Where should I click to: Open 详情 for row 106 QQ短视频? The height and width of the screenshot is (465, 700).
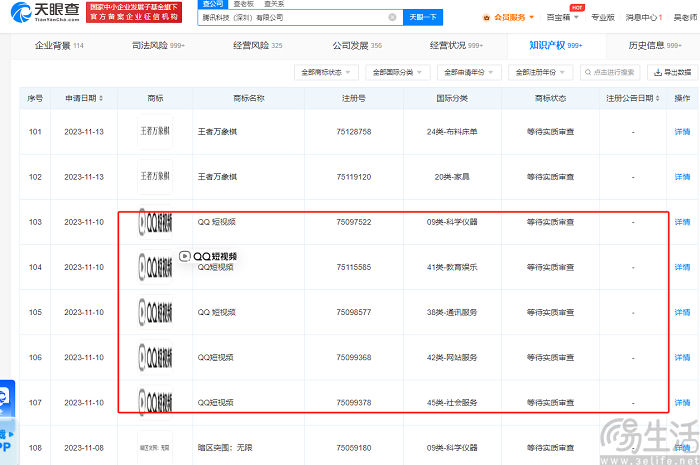coord(682,357)
